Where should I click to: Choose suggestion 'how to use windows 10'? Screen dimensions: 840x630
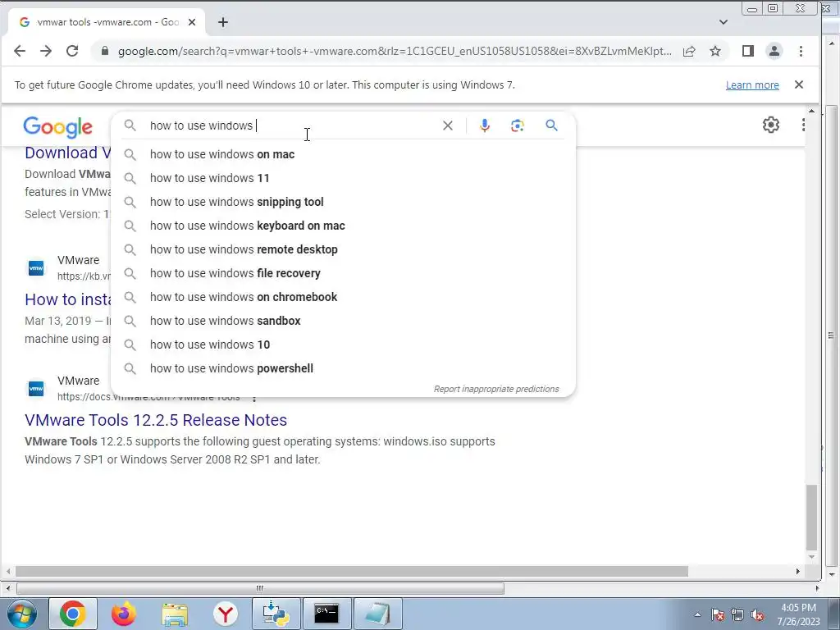click(343, 345)
